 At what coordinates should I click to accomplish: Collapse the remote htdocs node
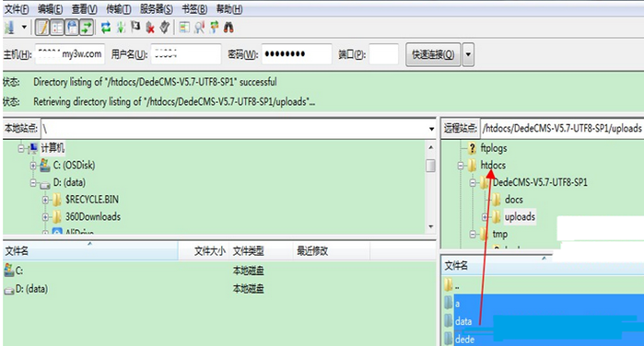point(461,166)
